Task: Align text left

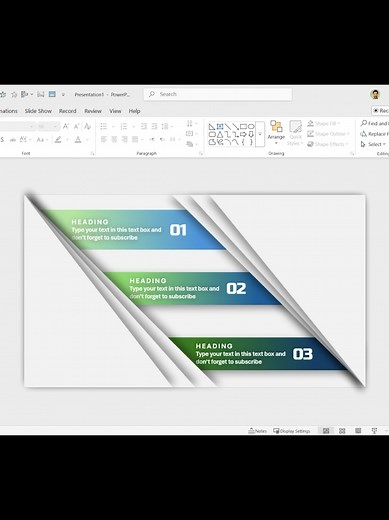Action: pos(104,139)
